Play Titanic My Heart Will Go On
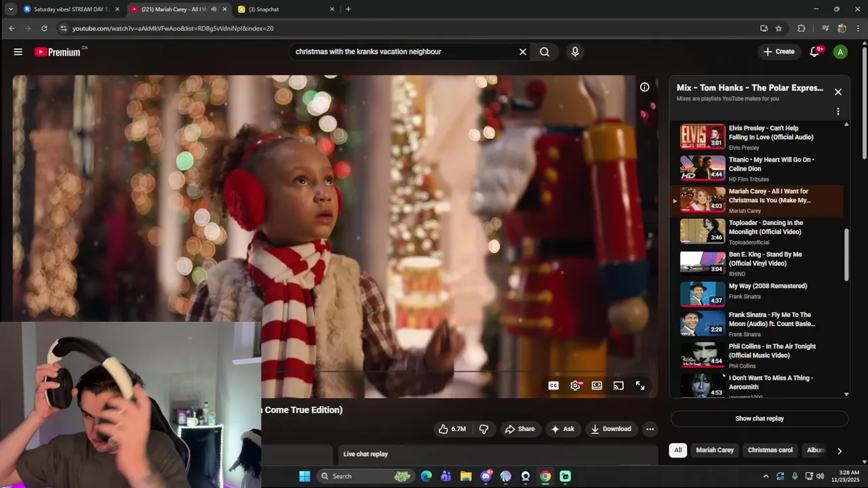The width and height of the screenshot is (868, 488). click(x=758, y=168)
